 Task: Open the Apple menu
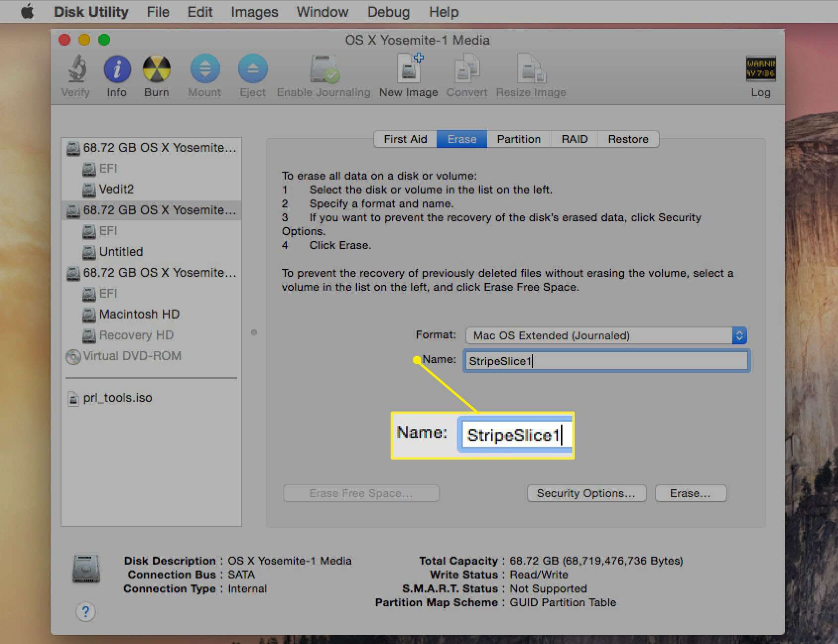pos(27,11)
